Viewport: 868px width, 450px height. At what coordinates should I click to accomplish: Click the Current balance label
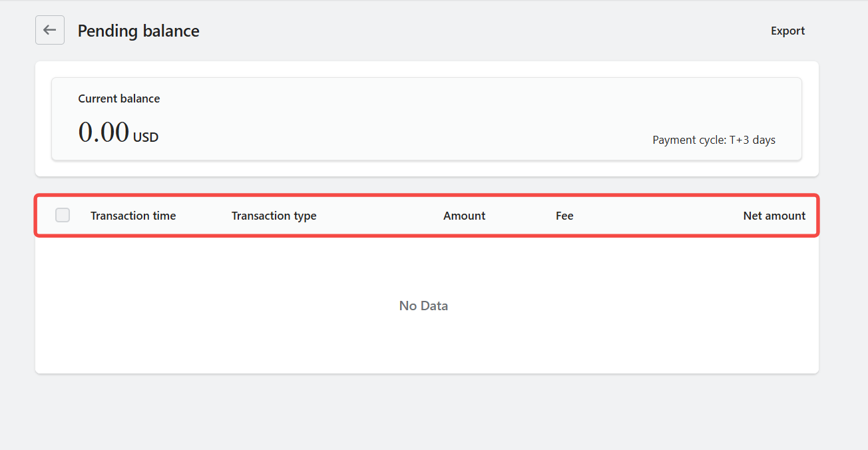(119, 99)
